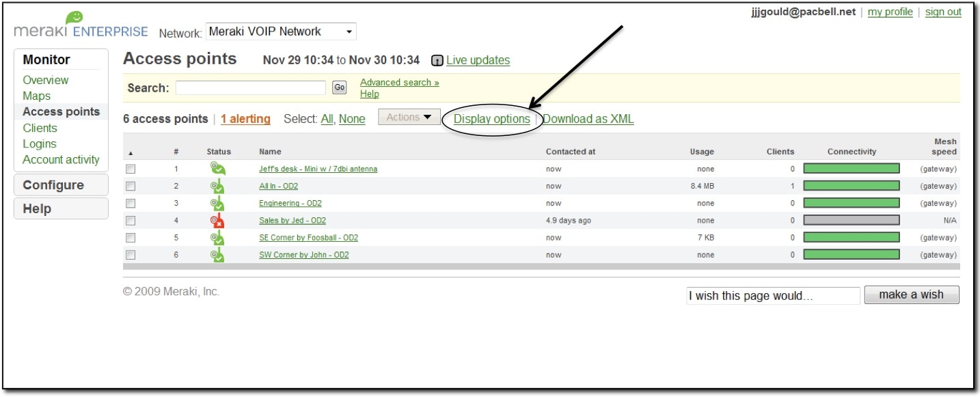Sort by the Connectivity column header
Image resolution: width=980 pixels, height=397 pixels.
tap(852, 152)
